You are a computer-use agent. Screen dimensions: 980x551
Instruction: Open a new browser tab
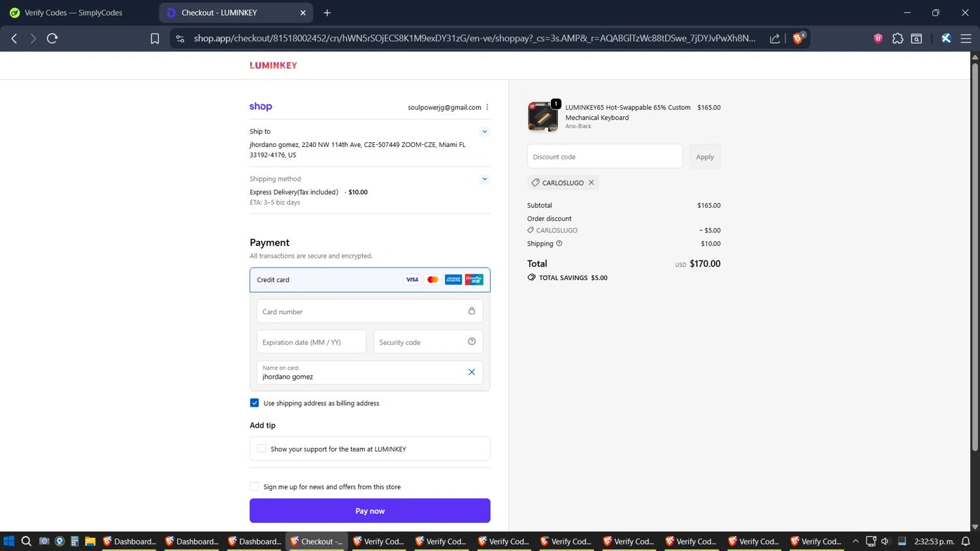pos(327,12)
